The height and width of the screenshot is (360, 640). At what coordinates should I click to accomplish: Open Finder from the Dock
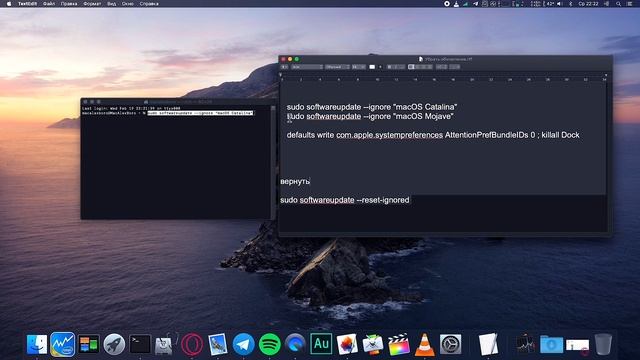coord(37,344)
